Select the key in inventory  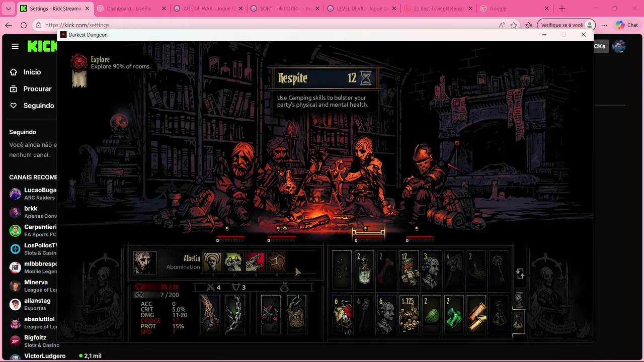(498, 270)
